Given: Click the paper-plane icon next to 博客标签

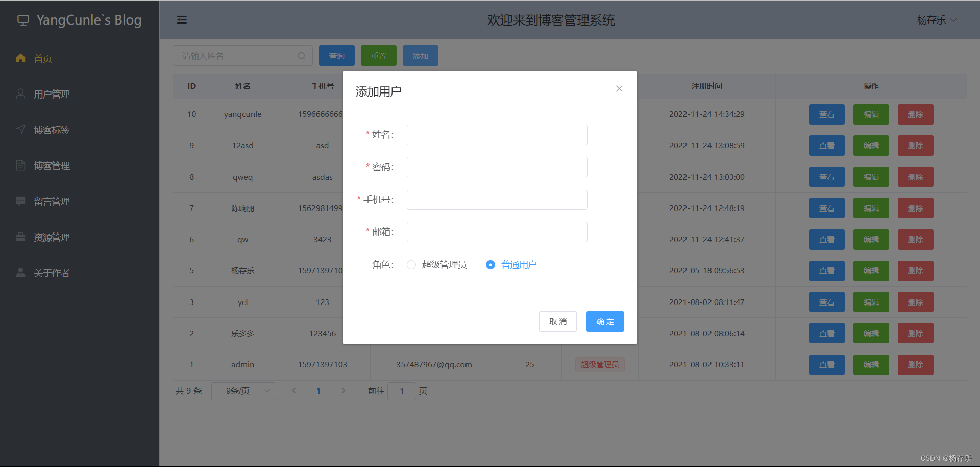Looking at the screenshot, I should click(20, 130).
